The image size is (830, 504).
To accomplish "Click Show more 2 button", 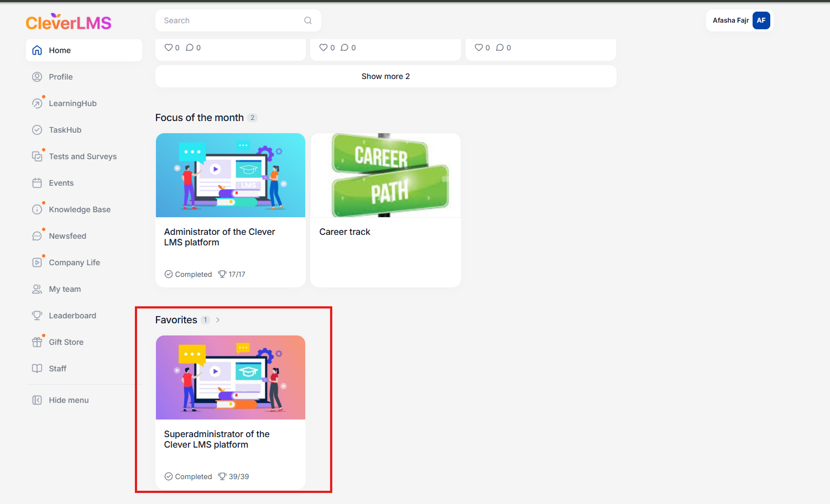I will tap(386, 76).
